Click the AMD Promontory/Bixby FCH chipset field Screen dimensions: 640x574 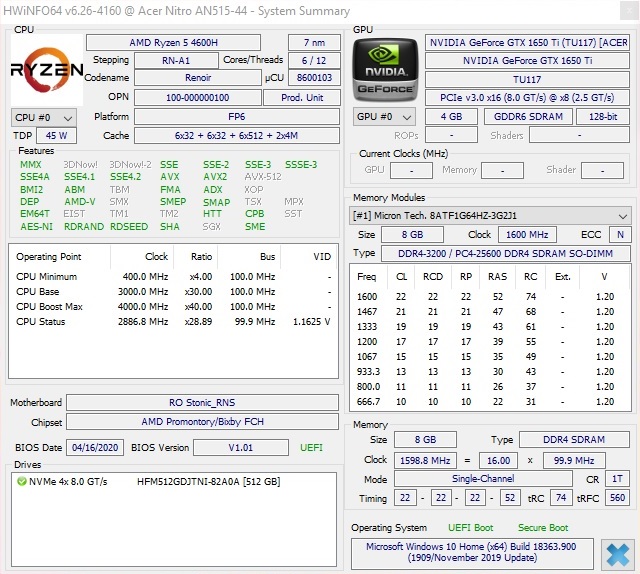(202, 422)
